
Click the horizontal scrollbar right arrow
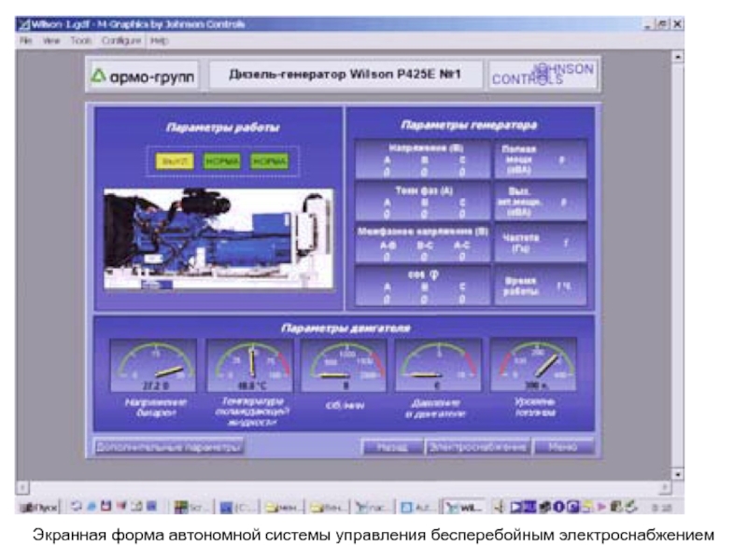[x=666, y=487]
